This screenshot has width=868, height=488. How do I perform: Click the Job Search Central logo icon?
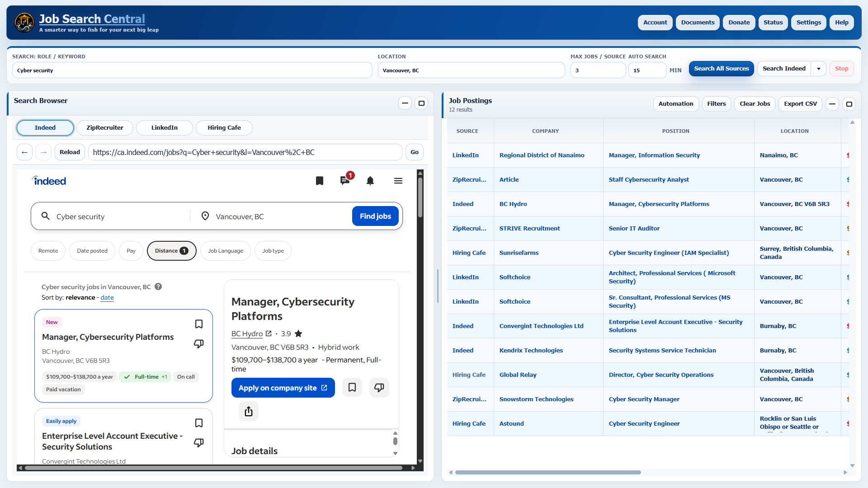[x=24, y=22]
